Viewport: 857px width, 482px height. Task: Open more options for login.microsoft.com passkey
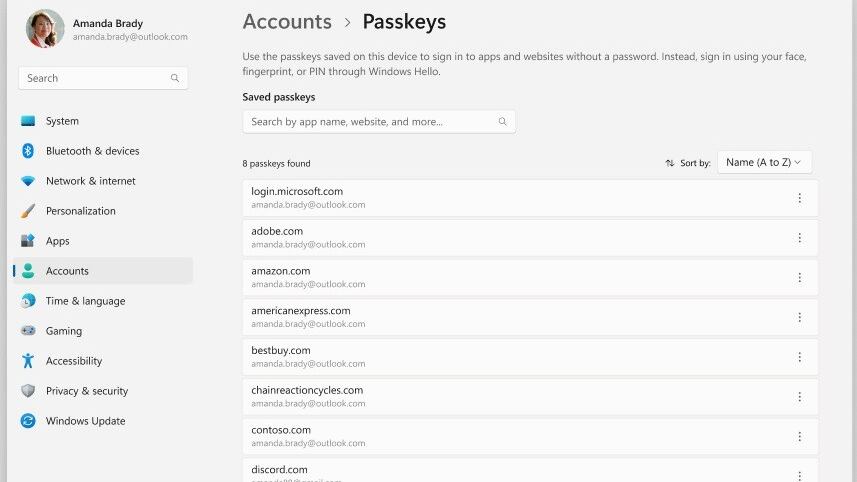[799, 198]
